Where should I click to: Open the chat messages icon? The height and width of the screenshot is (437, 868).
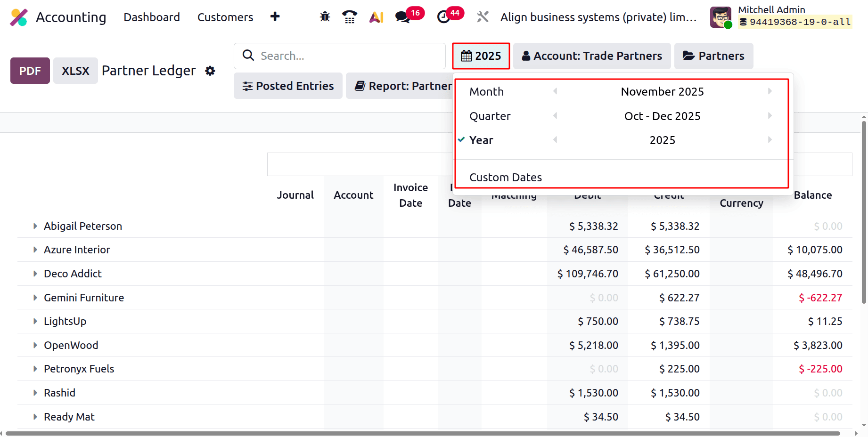pos(402,17)
